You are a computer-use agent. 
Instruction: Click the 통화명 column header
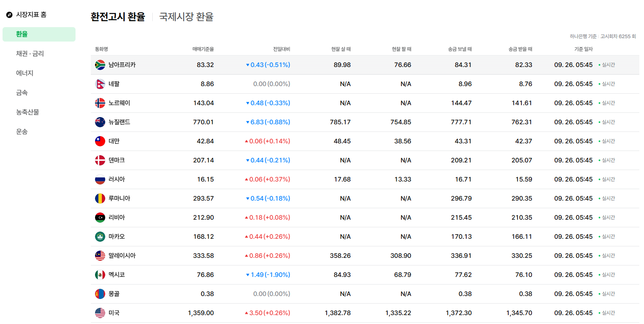click(101, 49)
